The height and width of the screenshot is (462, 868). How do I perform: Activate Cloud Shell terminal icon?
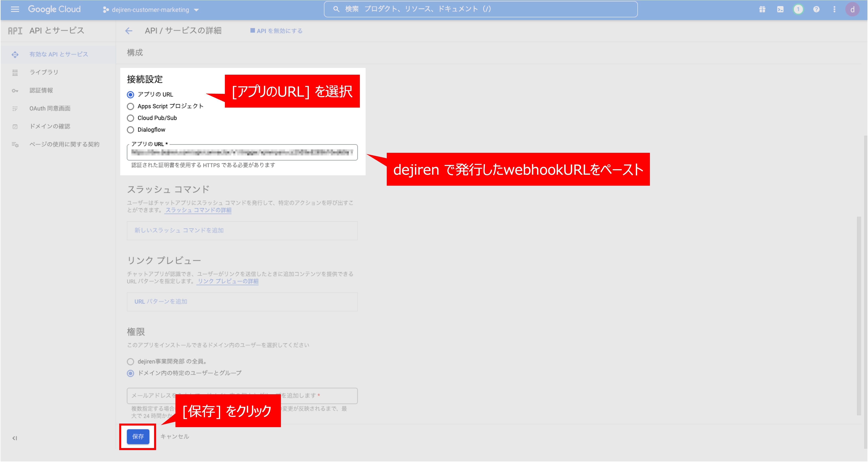click(x=780, y=9)
